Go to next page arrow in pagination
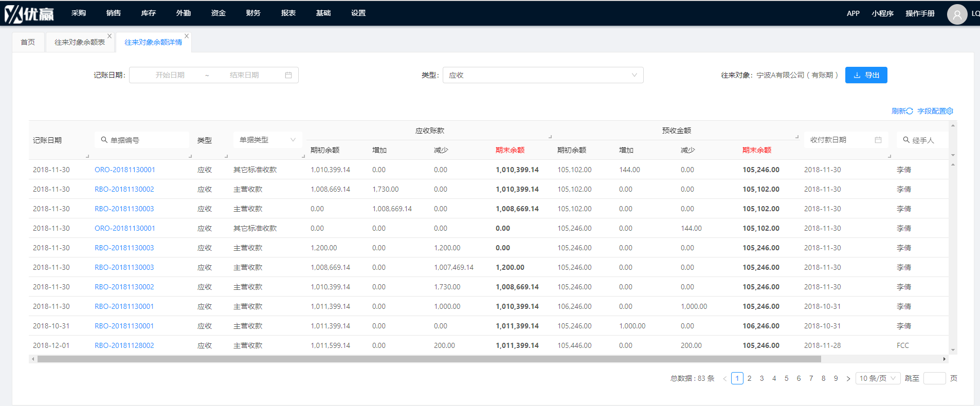The width and height of the screenshot is (980, 406). [x=848, y=379]
